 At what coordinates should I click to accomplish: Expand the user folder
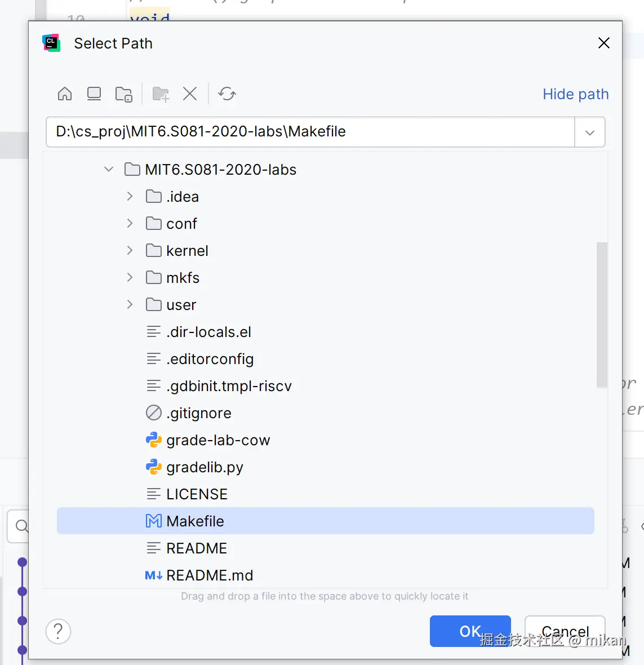click(130, 304)
